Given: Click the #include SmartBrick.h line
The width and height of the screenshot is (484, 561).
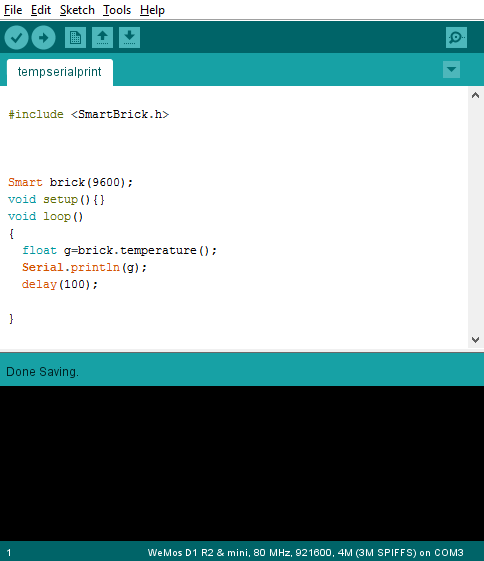Looking at the screenshot, I should (88, 114).
